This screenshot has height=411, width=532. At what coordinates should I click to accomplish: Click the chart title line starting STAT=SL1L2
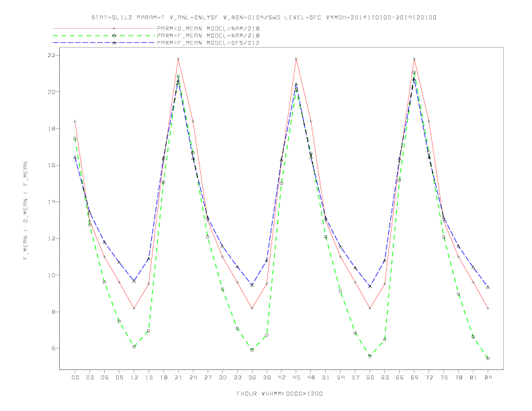[x=264, y=17]
